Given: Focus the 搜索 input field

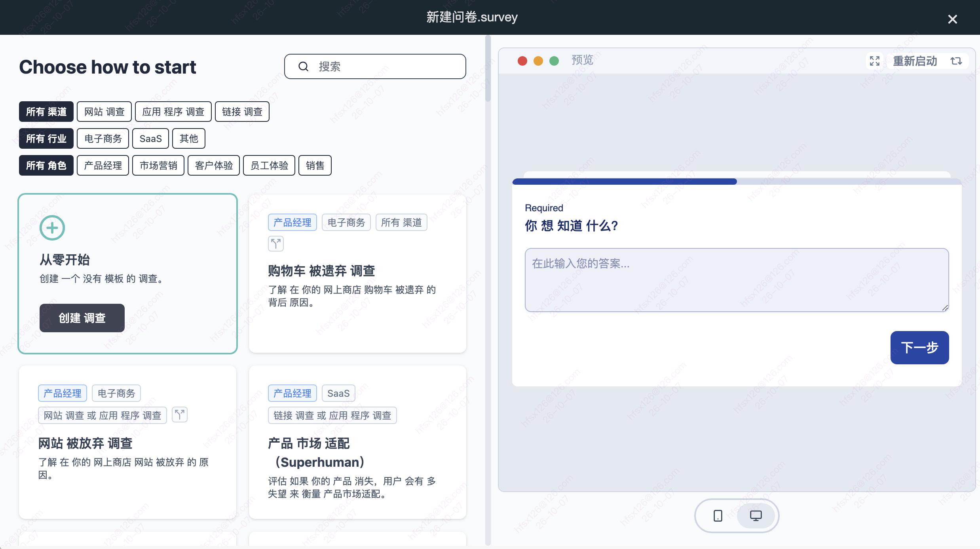Looking at the screenshot, I should click(x=375, y=66).
